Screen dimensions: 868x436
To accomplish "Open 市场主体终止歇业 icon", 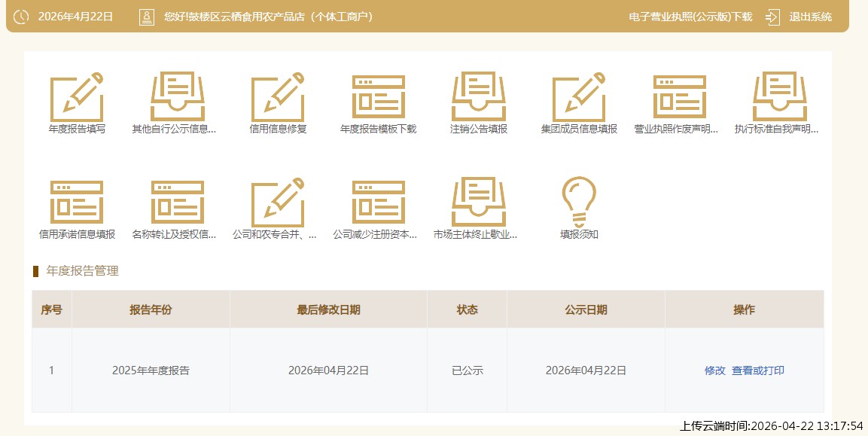I will (479, 203).
